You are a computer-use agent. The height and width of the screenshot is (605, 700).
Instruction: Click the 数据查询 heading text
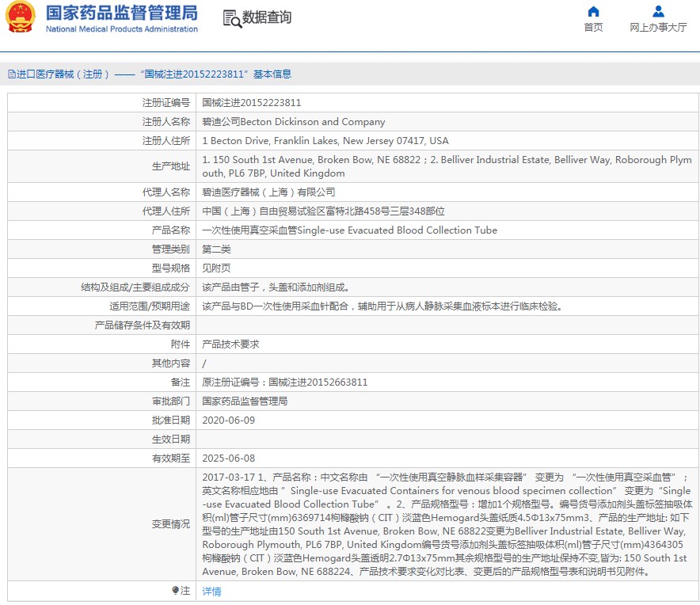[267, 17]
